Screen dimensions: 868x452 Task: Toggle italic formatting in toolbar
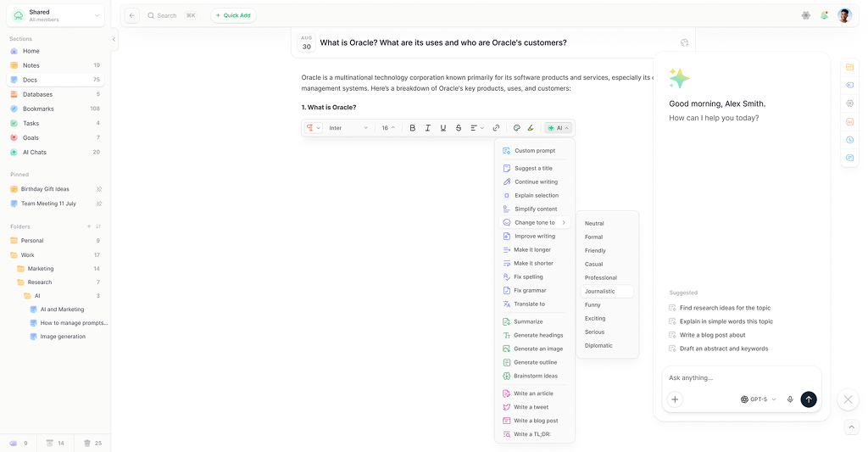pyautogui.click(x=427, y=128)
